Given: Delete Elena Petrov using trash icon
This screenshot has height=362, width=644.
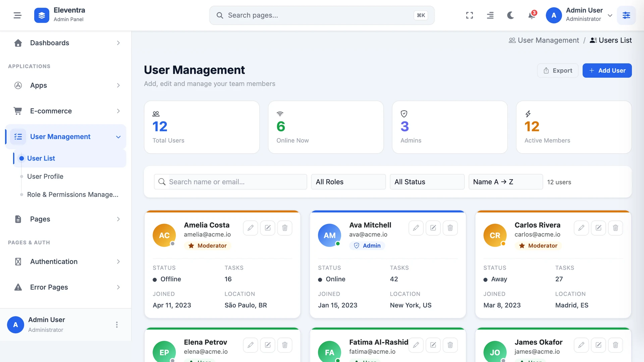Looking at the screenshot, I should pos(285,345).
